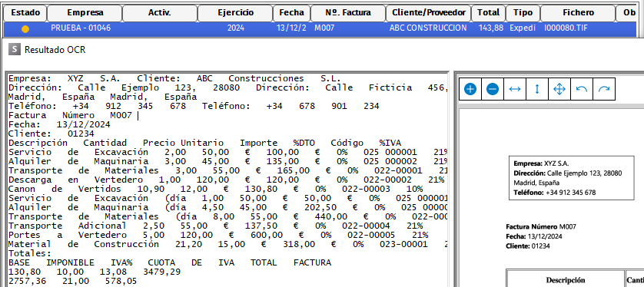Click the OCR text 'Canon de Vertidos'
Image resolution: width=644 pixels, height=287 pixels.
(x=65, y=189)
